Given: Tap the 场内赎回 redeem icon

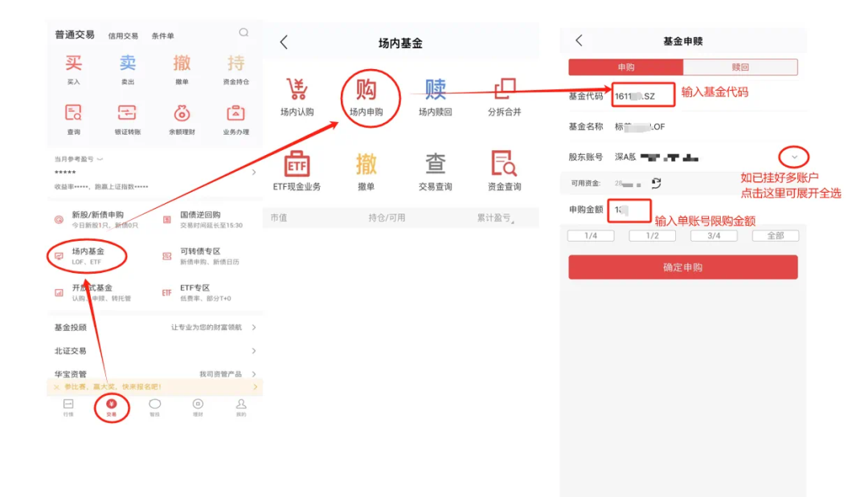Looking at the screenshot, I should (x=435, y=90).
